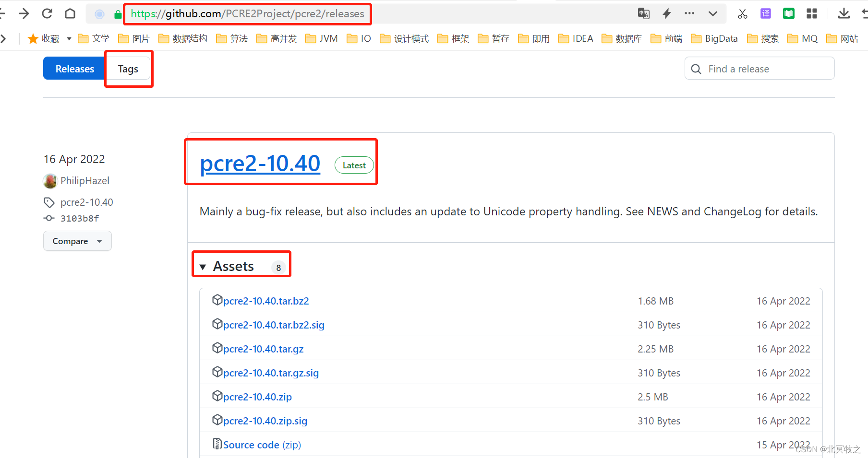Click the lightning speed-mode icon

pyautogui.click(x=667, y=13)
